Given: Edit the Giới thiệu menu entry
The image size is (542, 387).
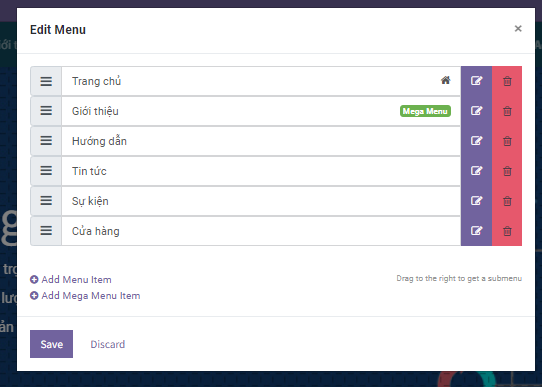Looking at the screenshot, I should coord(476,111).
